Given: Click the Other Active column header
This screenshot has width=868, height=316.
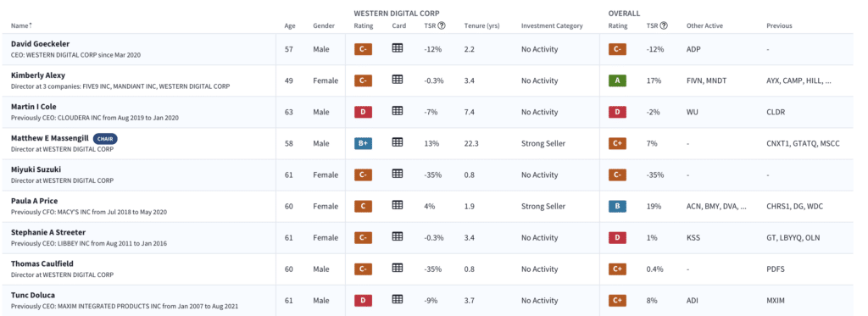Looking at the screenshot, I should pyautogui.click(x=704, y=26).
